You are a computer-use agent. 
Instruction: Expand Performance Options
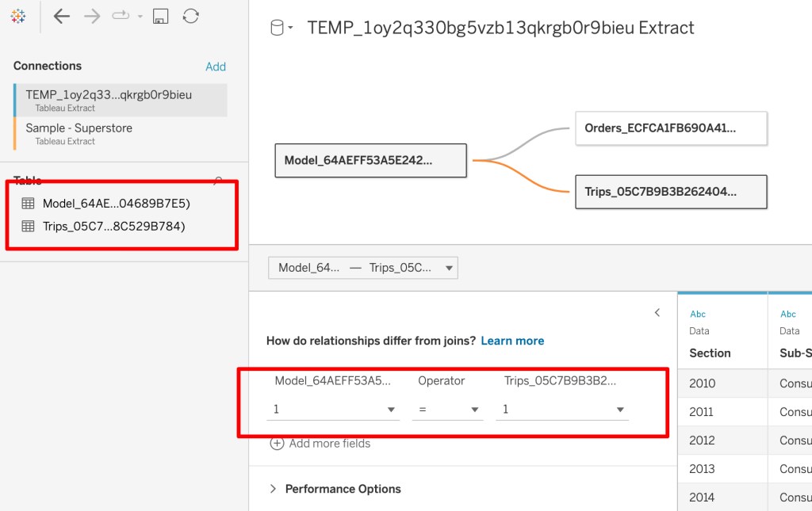point(335,489)
